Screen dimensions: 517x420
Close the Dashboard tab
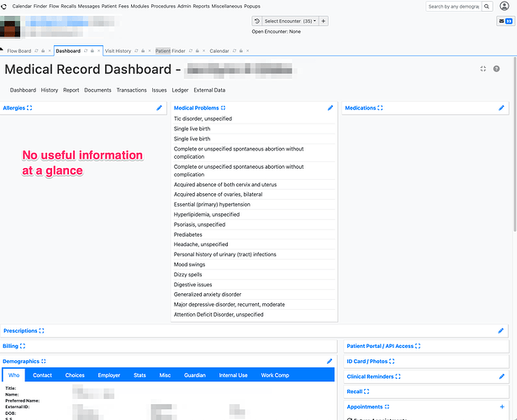click(98, 50)
